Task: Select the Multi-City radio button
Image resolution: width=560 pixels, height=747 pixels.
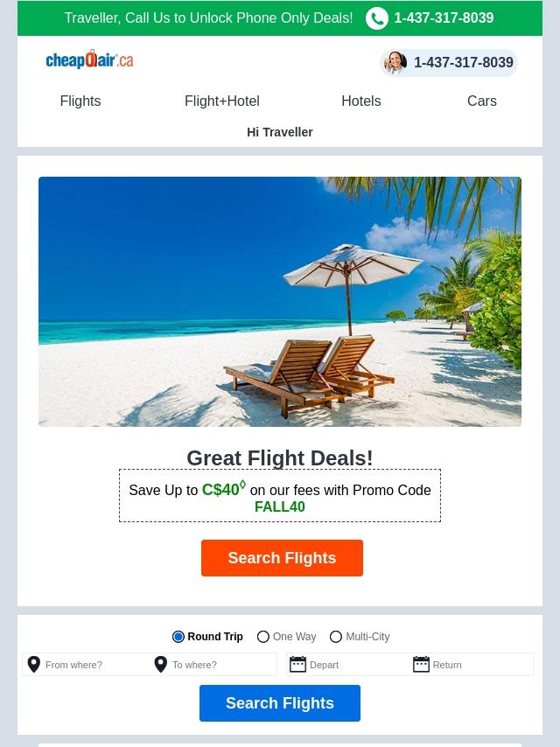Action: pyautogui.click(x=336, y=637)
